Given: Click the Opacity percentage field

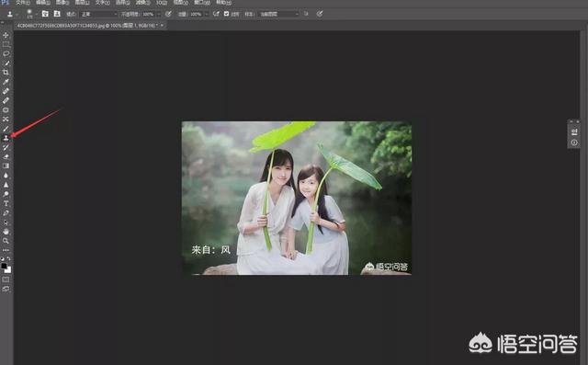Looking at the screenshot, I should point(149,14).
